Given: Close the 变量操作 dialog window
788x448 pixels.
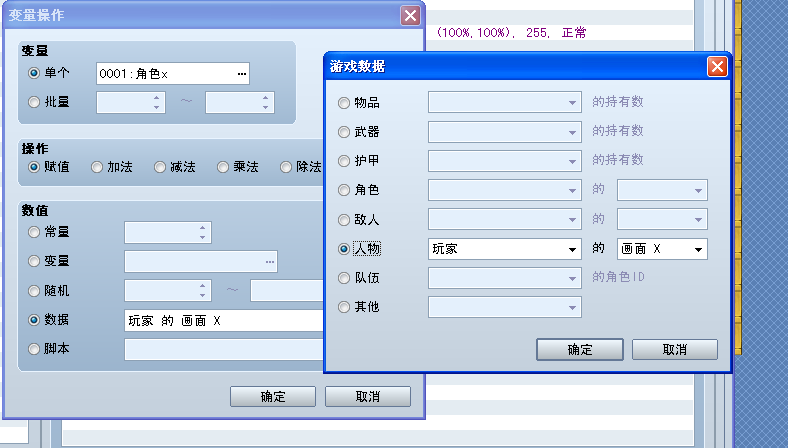Looking at the screenshot, I should click(410, 16).
